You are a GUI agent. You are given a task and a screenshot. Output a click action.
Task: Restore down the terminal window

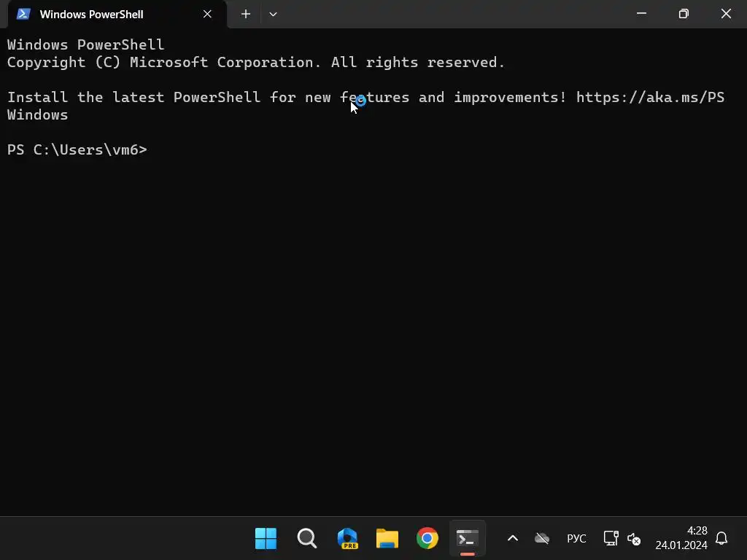tap(684, 14)
